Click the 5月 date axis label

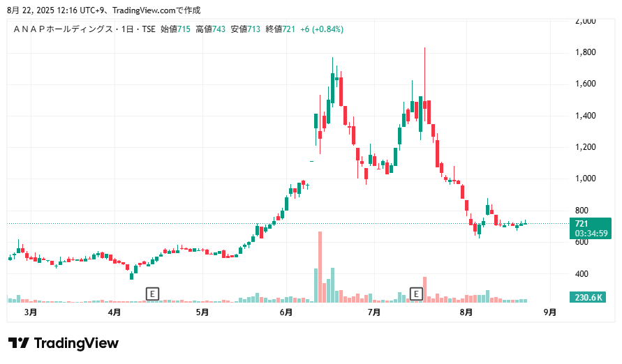tap(202, 312)
